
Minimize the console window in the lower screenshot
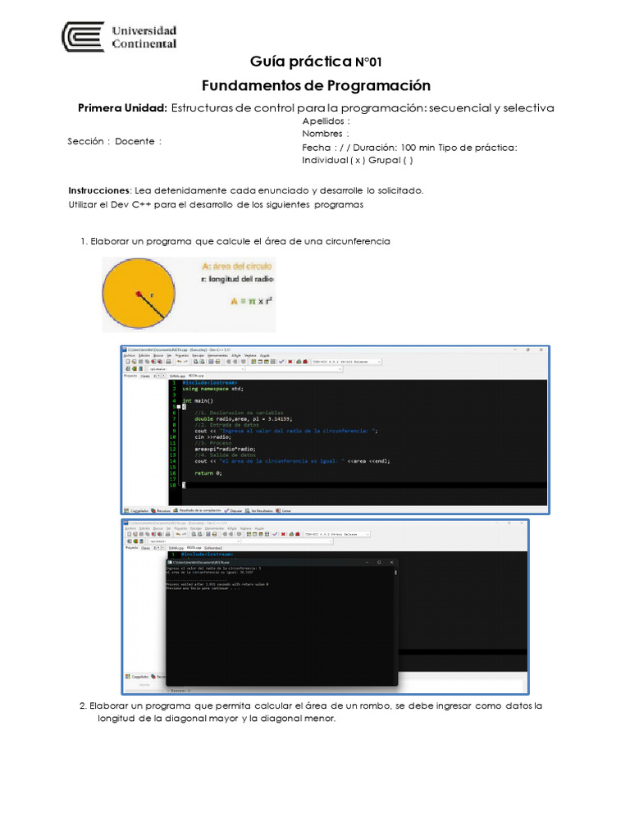(367, 562)
